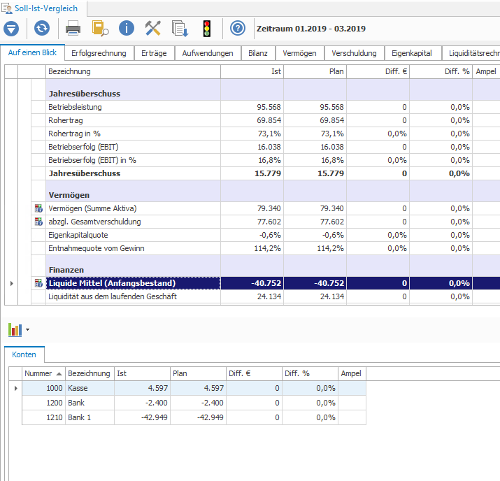Toggle the traffic light Ampel icon
Image resolution: width=500 pixels, height=481 pixels.
207,28
